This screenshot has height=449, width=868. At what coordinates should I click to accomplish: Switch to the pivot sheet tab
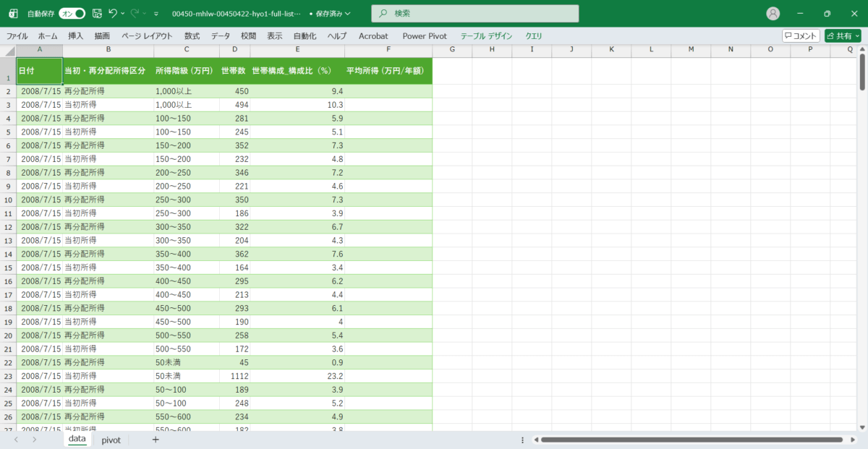point(111,440)
